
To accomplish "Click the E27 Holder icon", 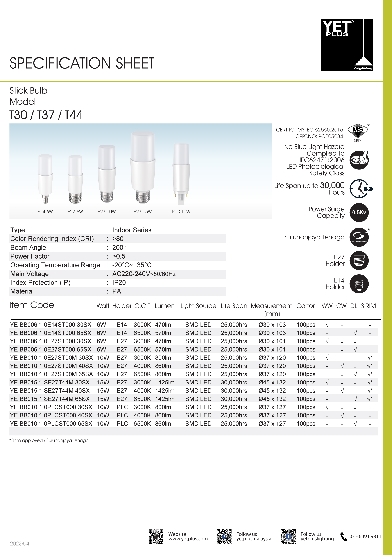I will [359, 260].
